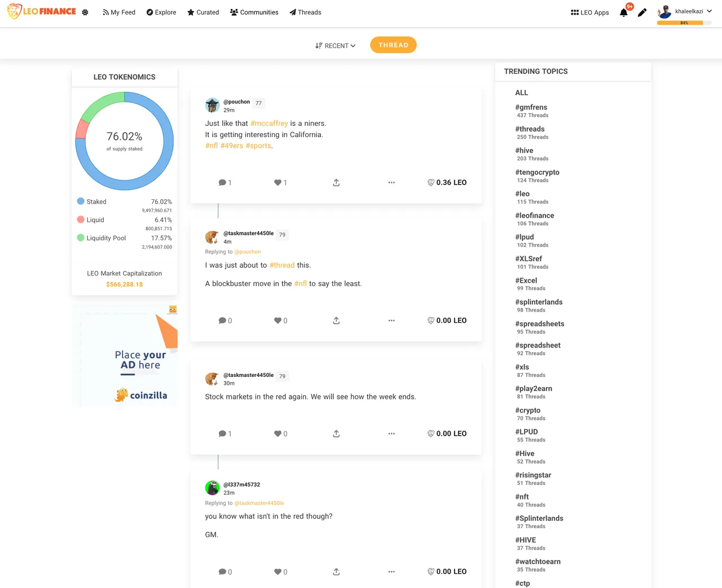This screenshot has height=588, width=722.
Task: Like taskmaster4450le's blockbuster move reply
Action: [x=280, y=321]
